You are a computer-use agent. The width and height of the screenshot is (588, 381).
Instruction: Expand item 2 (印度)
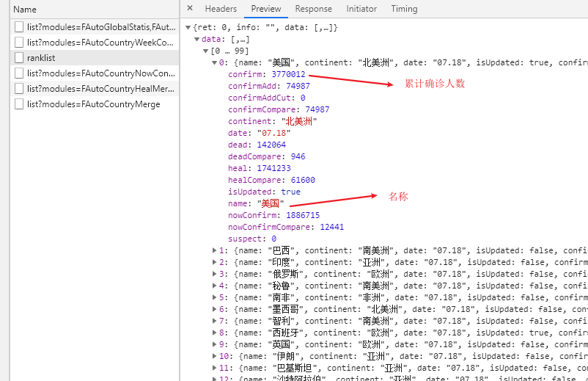[215, 262]
